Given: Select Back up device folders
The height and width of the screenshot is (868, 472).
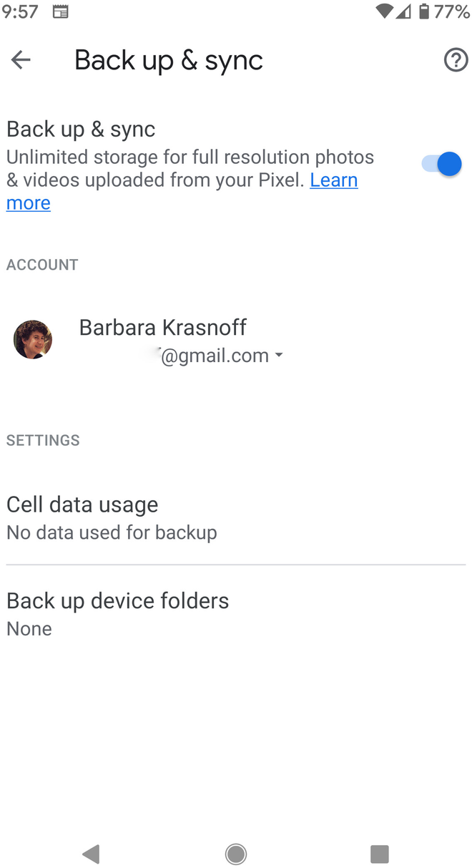Looking at the screenshot, I should click(x=117, y=612).
